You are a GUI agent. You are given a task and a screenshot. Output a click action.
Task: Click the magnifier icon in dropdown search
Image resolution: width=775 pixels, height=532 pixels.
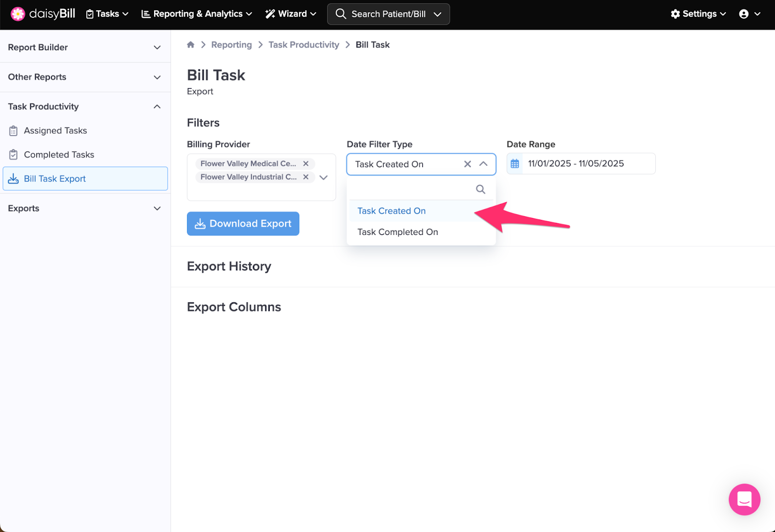click(x=480, y=189)
